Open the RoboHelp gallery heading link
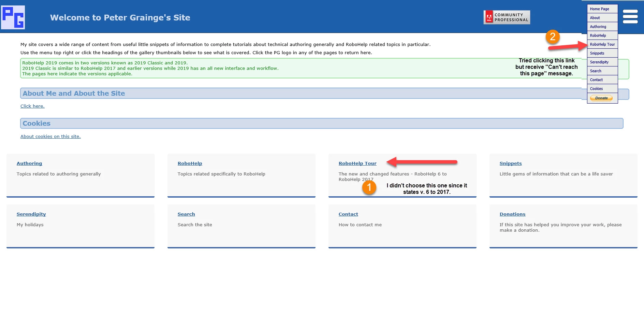This screenshot has height=322, width=644. [190, 163]
